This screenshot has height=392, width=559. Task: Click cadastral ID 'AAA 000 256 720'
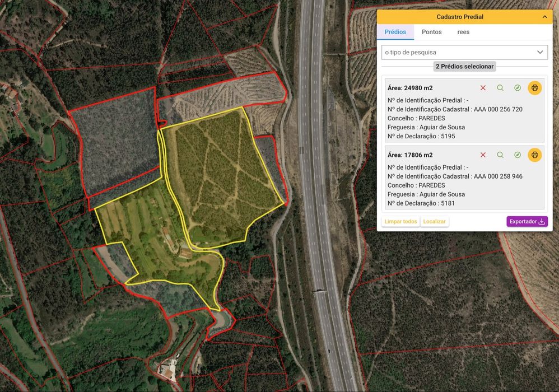coord(498,109)
